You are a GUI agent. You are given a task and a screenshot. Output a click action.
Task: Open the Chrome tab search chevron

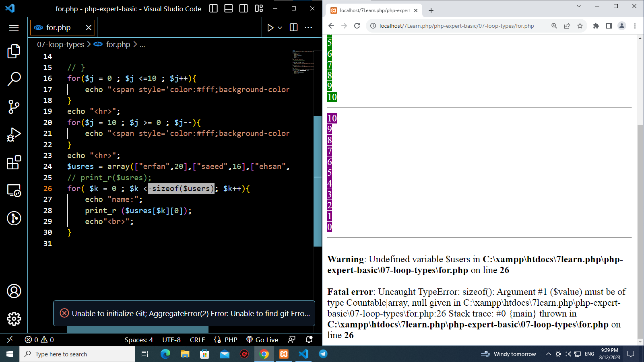[x=579, y=6]
